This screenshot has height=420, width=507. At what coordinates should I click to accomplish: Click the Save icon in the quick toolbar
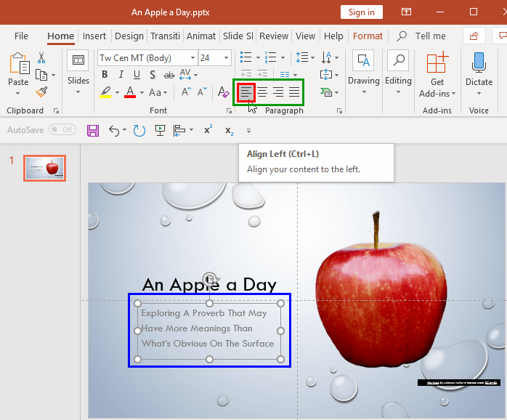93,130
